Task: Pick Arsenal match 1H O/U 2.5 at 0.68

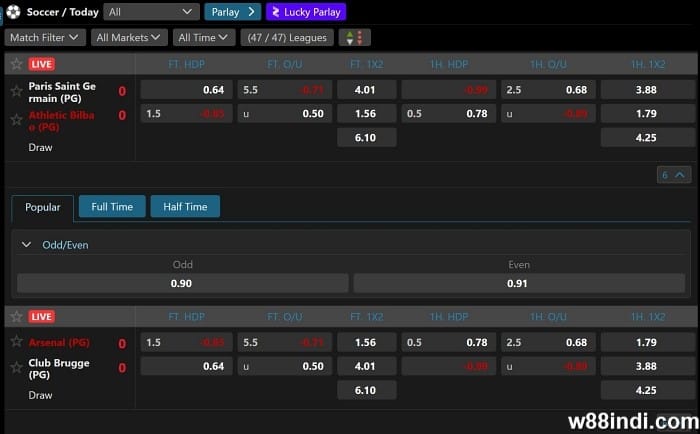Action: tap(548, 342)
